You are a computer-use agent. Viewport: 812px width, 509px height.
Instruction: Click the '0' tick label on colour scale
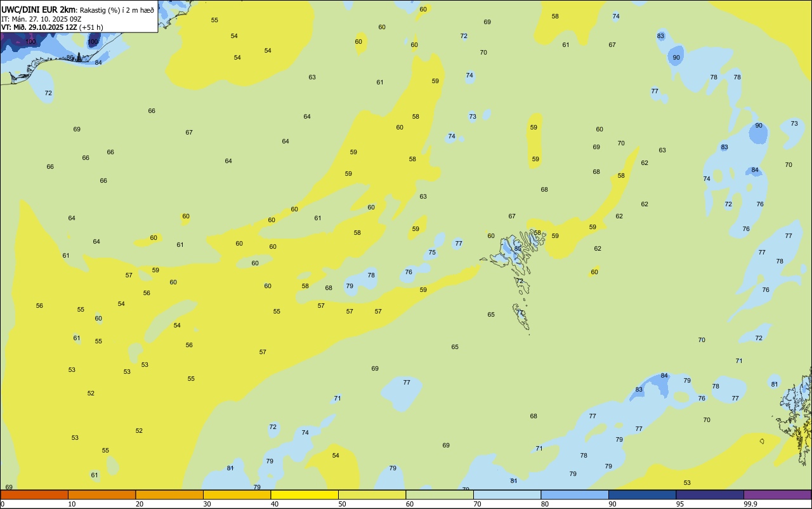point(3,504)
